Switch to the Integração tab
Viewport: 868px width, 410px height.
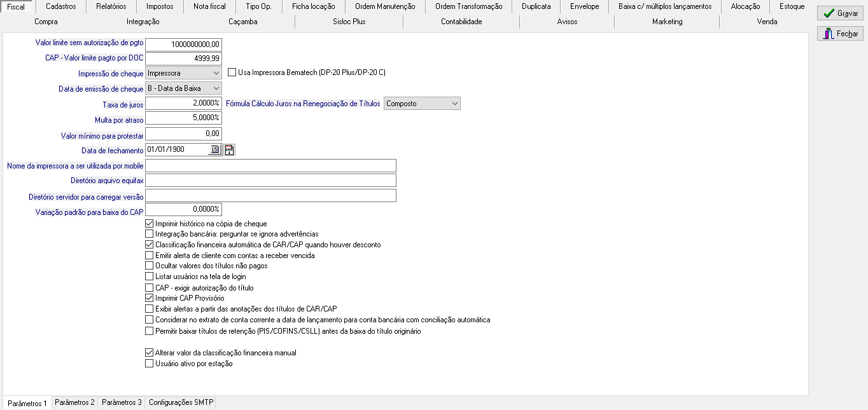point(143,22)
